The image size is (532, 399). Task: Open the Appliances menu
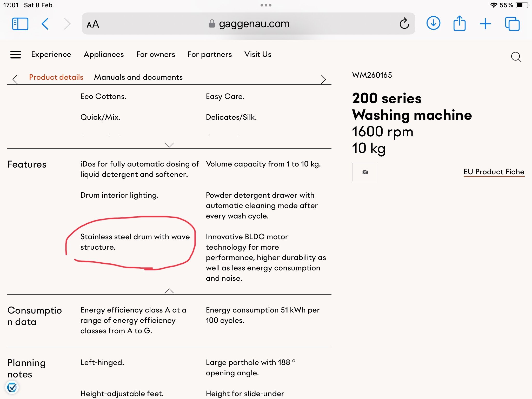(x=104, y=54)
